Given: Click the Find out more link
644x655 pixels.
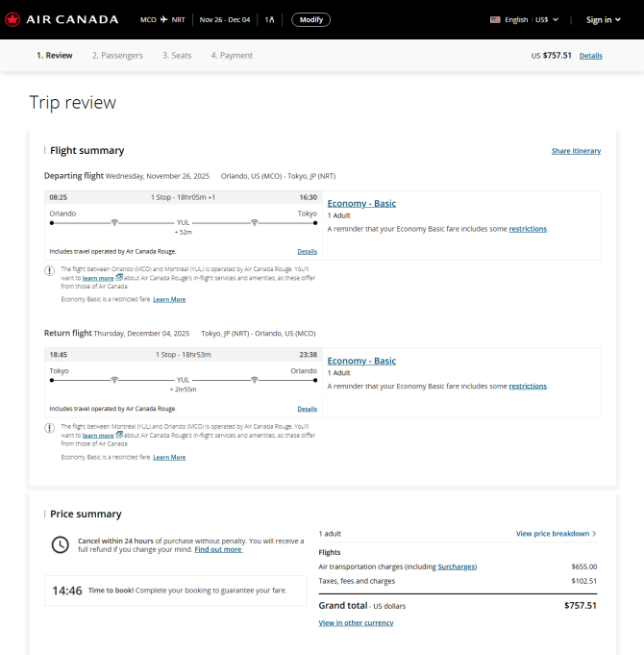Looking at the screenshot, I should pyautogui.click(x=218, y=549).
